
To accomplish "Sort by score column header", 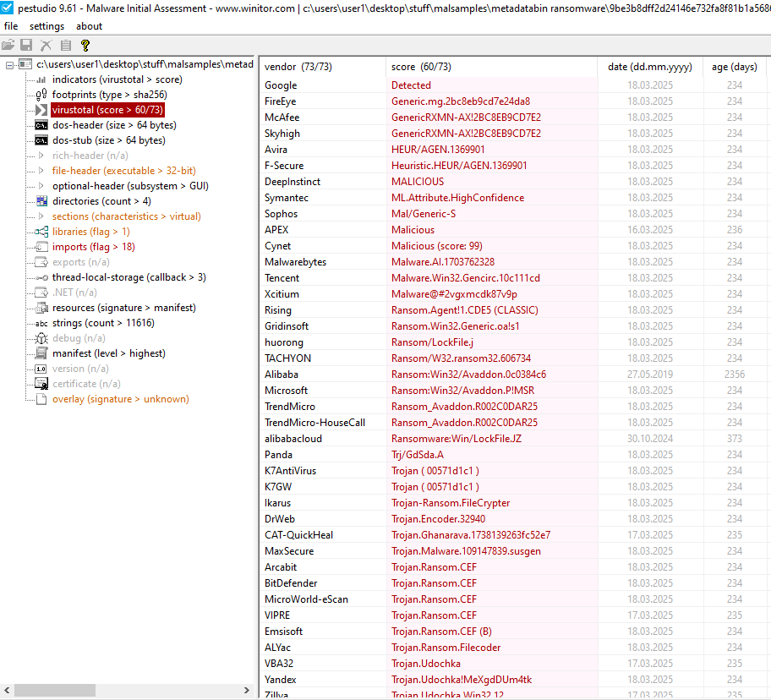I will [492, 67].
